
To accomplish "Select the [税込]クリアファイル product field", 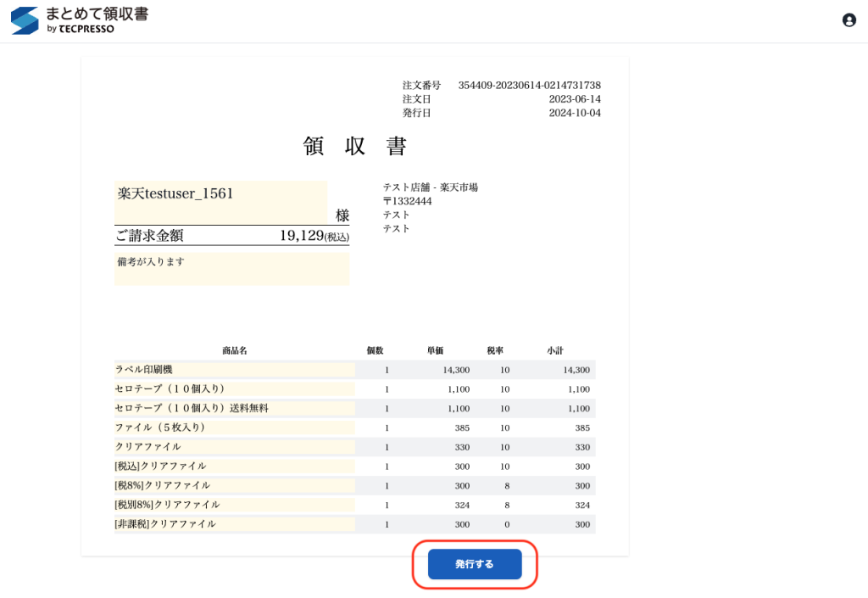I will point(235,466).
